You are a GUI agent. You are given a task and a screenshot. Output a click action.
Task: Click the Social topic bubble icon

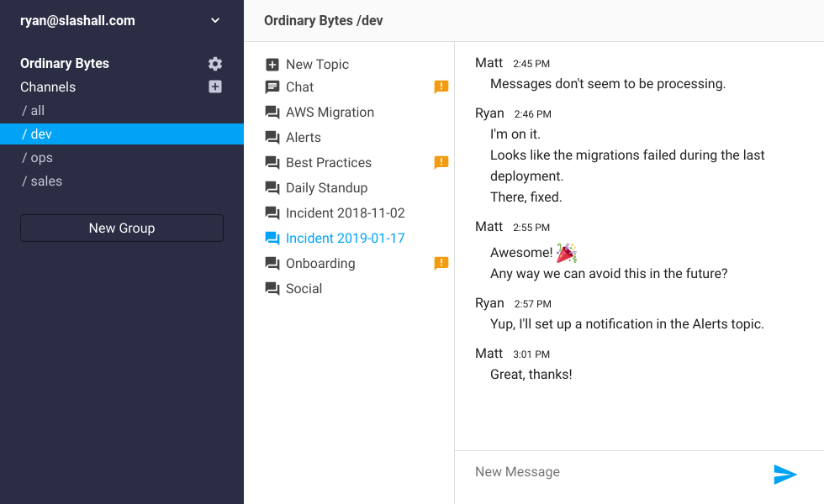pos(272,289)
